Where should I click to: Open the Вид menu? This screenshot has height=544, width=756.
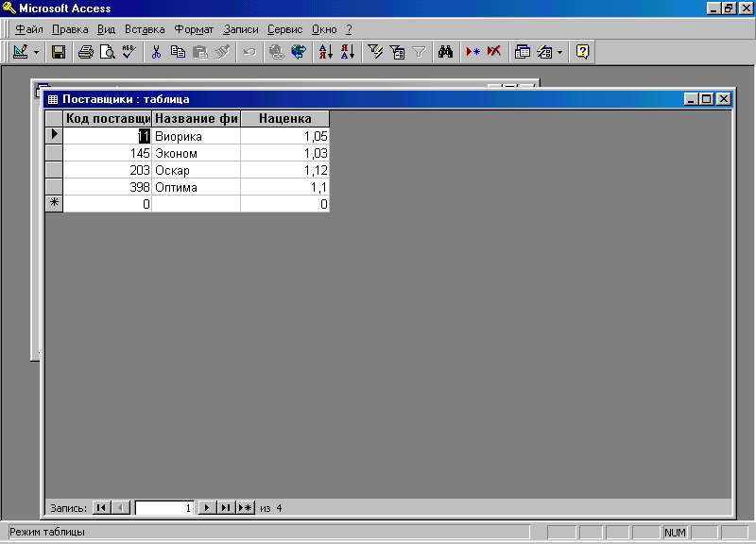tap(106, 29)
